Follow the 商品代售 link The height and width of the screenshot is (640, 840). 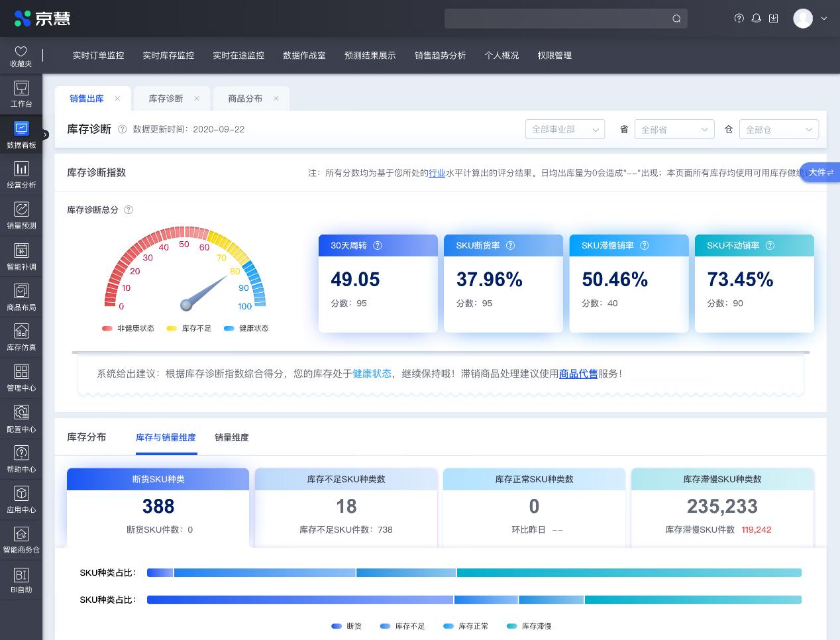coord(578,374)
